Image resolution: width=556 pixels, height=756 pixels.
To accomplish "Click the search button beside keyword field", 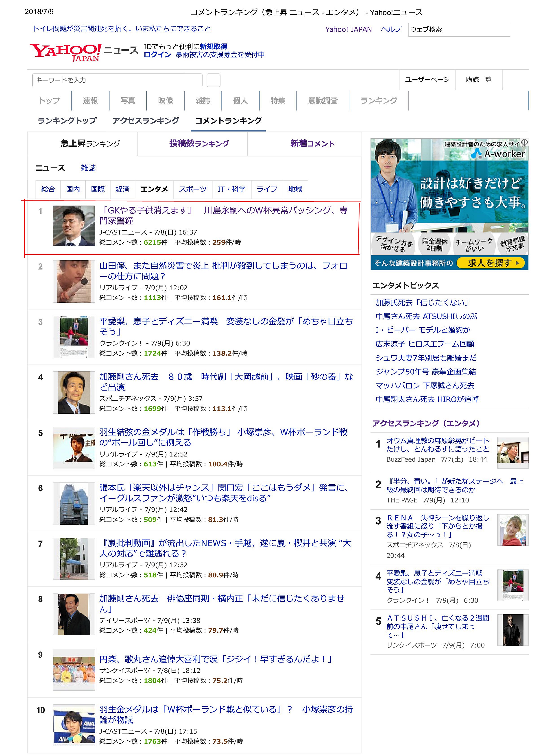I will [x=213, y=80].
